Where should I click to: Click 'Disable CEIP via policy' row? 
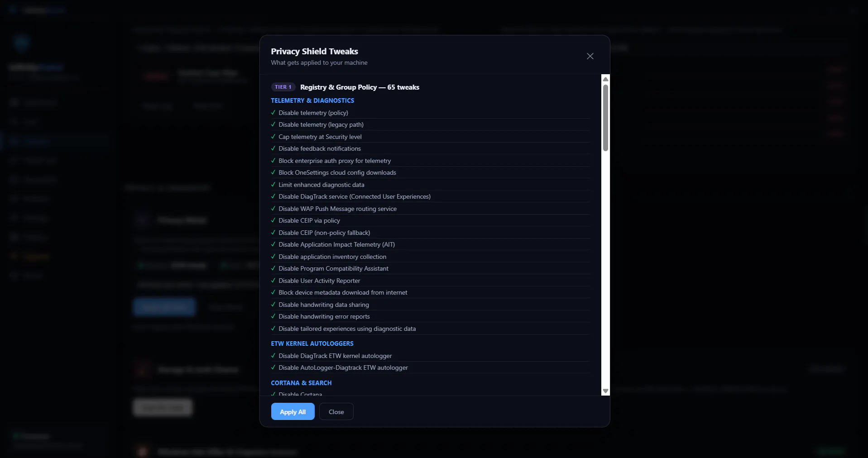tap(431, 220)
